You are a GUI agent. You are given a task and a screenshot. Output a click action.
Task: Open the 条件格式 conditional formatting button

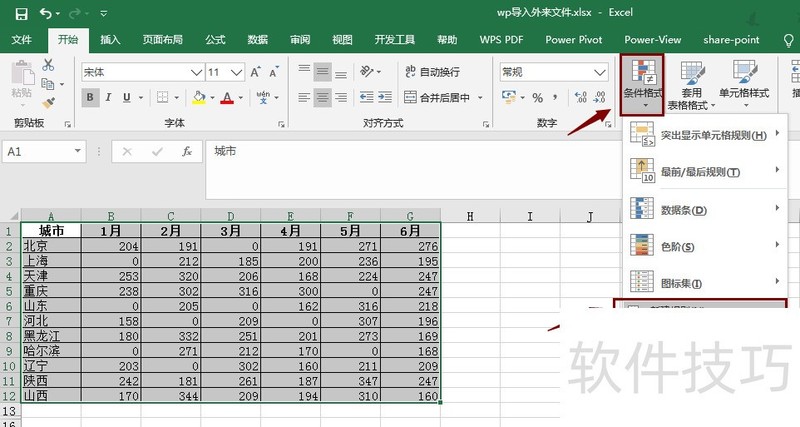(643, 85)
